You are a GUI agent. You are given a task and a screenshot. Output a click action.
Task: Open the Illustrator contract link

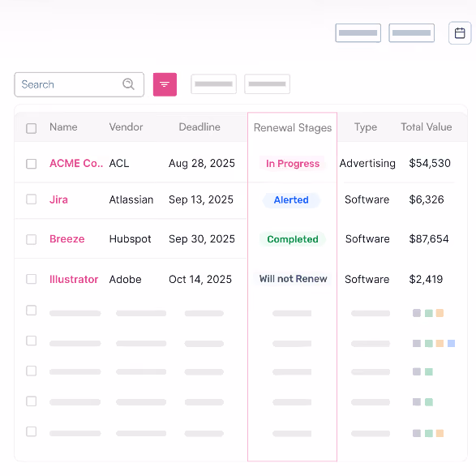74,279
